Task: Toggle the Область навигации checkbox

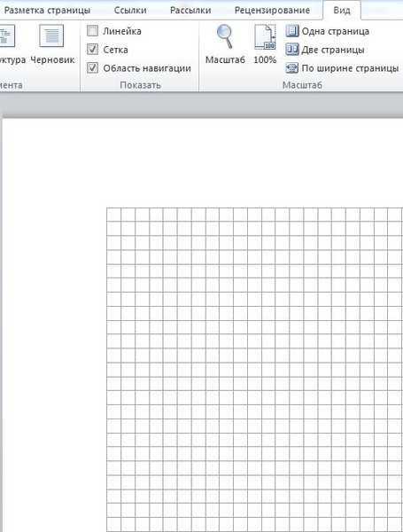Action: 92,68
